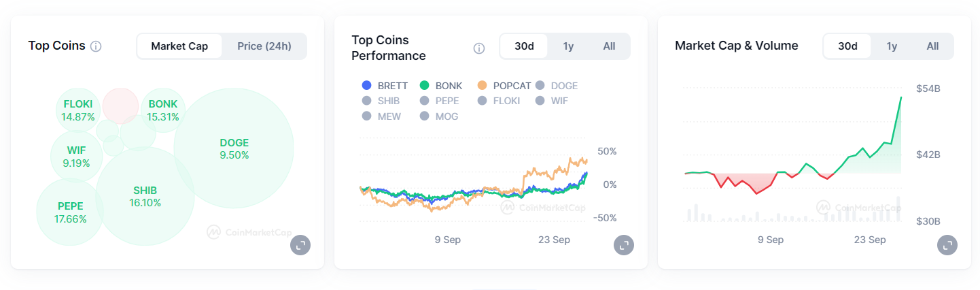Click the unlabeled red bubble
This screenshot has height=290, width=980.
tap(120, 106)
